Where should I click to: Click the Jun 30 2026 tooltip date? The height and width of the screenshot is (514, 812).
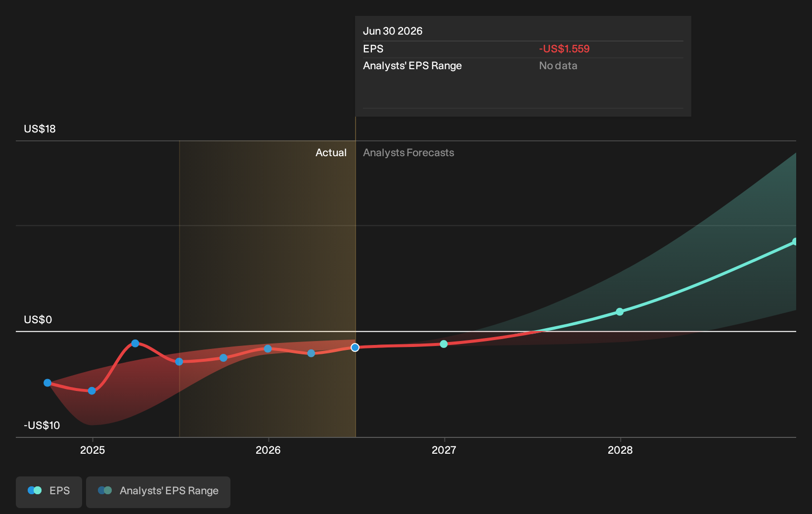coord(393,31)
